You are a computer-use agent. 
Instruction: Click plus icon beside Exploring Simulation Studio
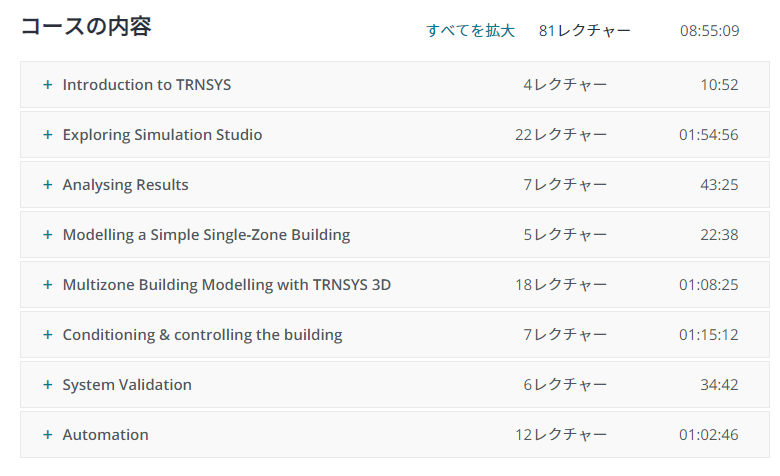[48, 135]
